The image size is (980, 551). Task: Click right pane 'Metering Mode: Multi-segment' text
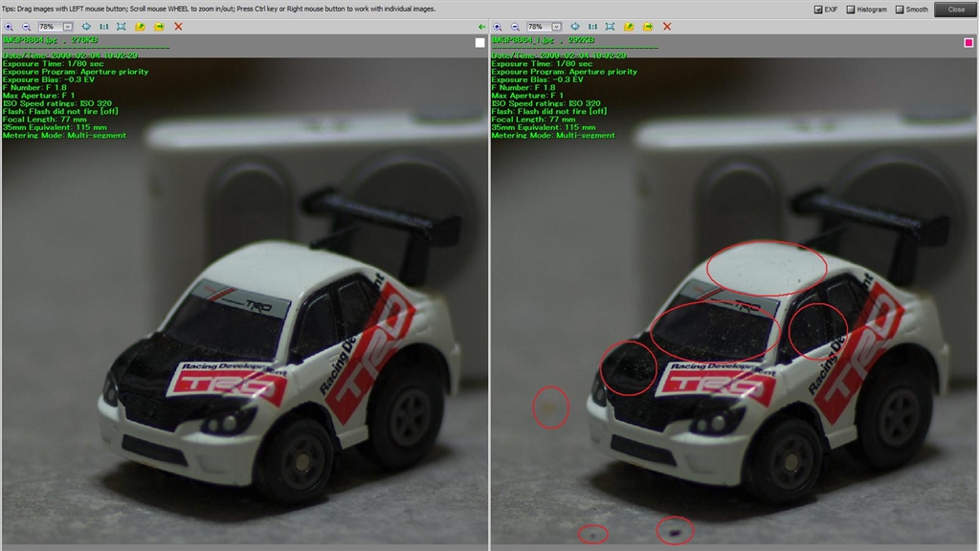coord(553,136)
